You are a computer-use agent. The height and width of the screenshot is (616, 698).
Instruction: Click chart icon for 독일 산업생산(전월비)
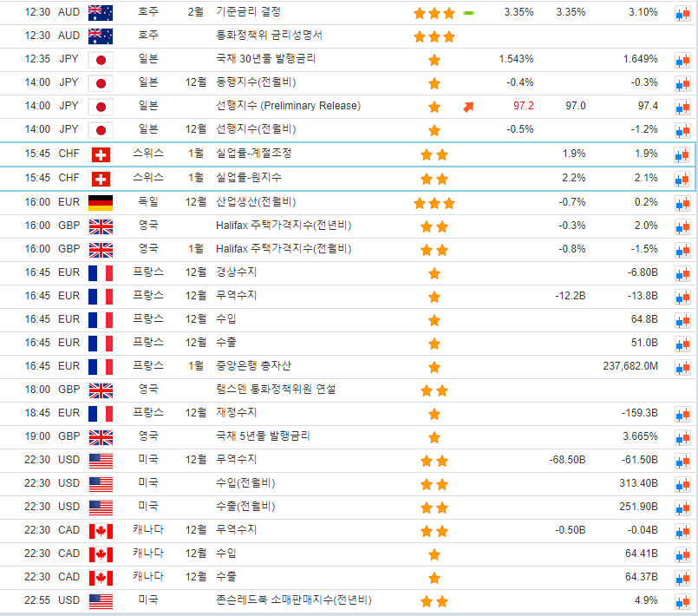click(682, 203)
